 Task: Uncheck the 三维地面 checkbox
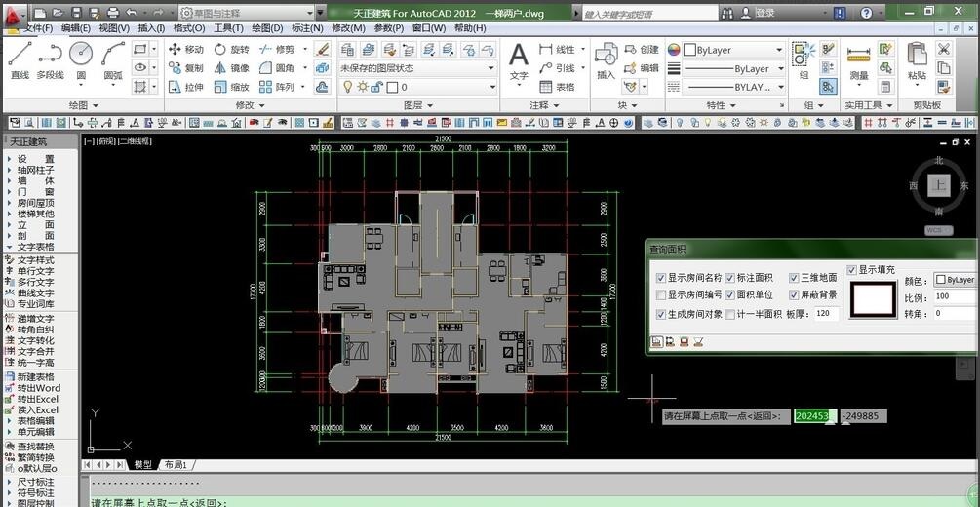tap(793, 278)
